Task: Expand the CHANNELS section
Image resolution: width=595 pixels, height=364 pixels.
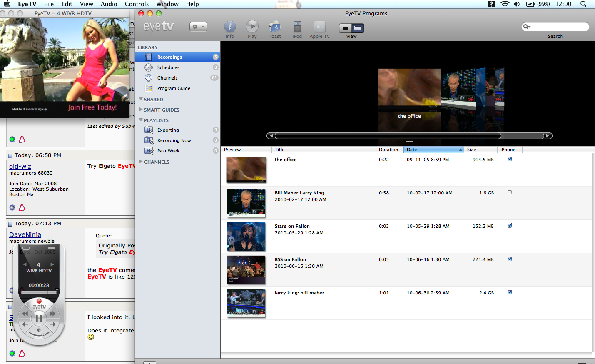Action: (x=141, y=162)
